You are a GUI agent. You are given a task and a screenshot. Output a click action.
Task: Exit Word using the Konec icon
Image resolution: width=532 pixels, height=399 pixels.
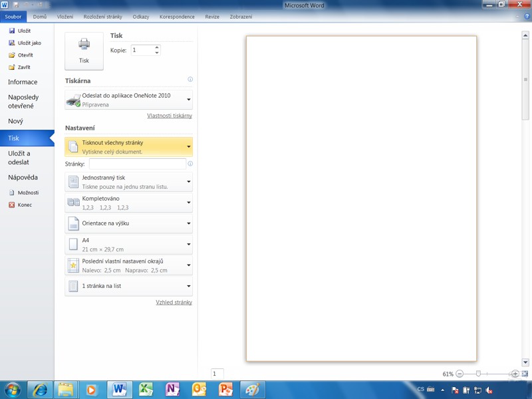click(x=12, y=205)
